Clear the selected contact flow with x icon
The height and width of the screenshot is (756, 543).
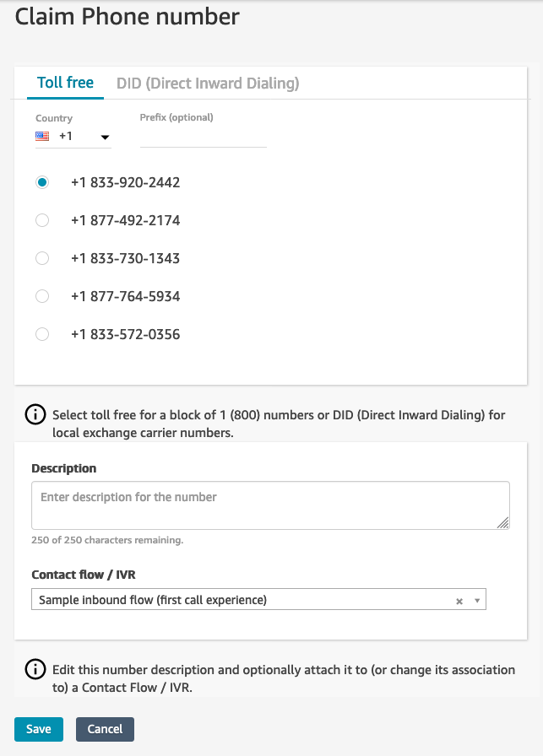pyautogui.click(x=459, y=601)
